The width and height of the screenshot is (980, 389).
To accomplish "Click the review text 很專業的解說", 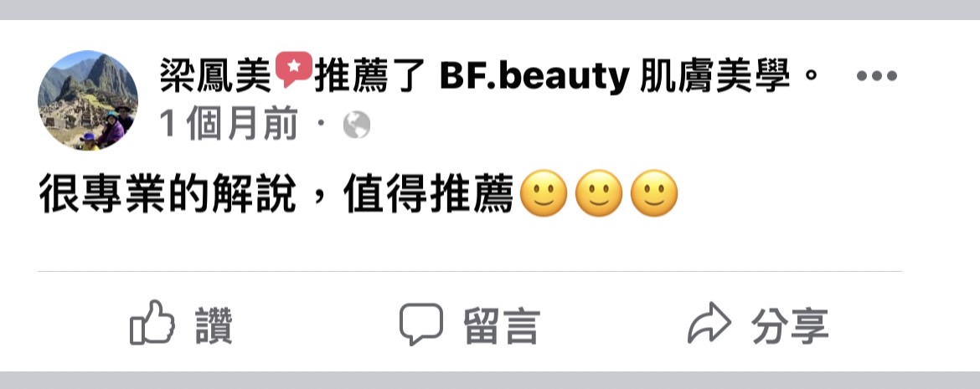I will tap(168, 193).
